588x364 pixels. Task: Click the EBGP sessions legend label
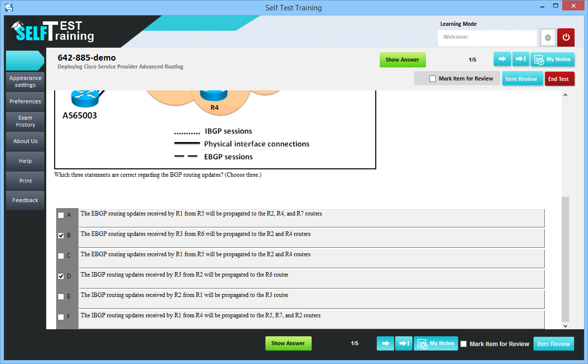[x=228, y=157]
